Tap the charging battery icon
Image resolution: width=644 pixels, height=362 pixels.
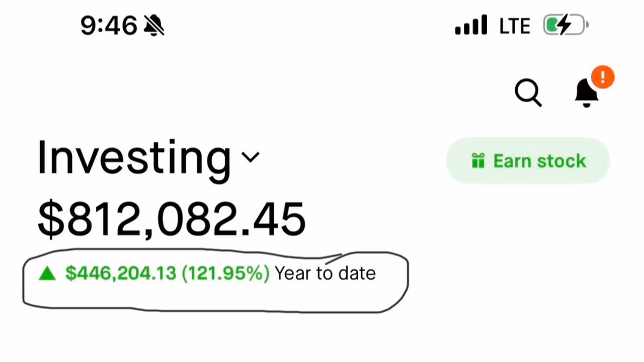(x=566, y=25)
